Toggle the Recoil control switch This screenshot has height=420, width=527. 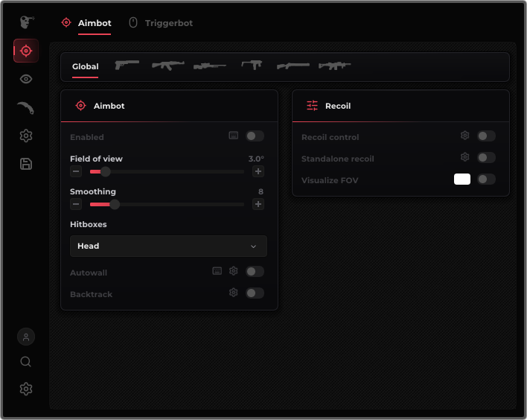(486, 136)
